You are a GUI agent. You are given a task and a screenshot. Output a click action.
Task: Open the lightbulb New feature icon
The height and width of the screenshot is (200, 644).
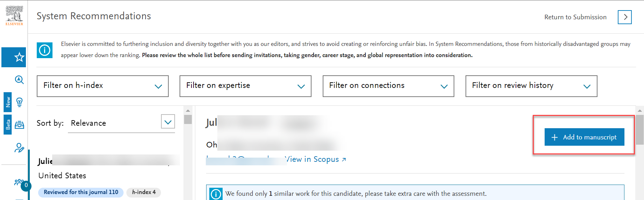point(20,102)
